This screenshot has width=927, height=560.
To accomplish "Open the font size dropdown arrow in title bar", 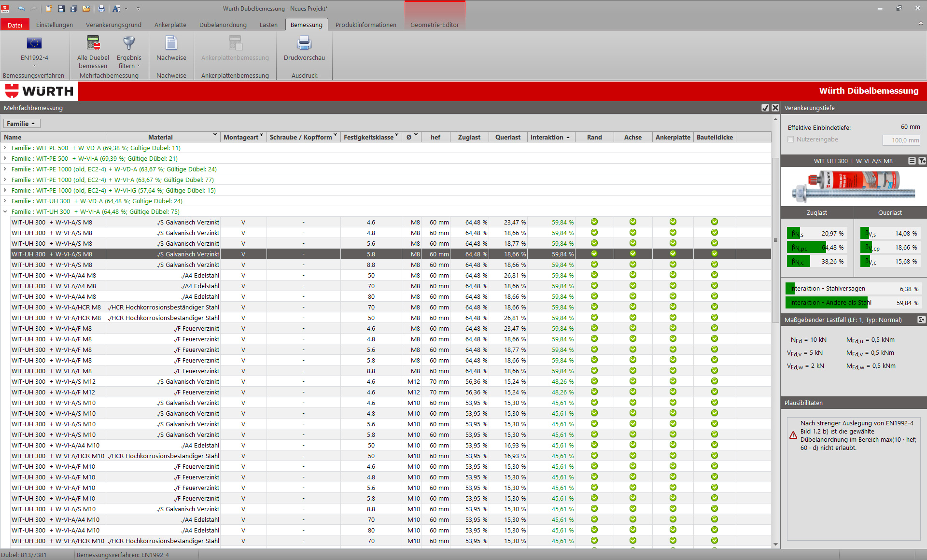I will coord(126,8).
